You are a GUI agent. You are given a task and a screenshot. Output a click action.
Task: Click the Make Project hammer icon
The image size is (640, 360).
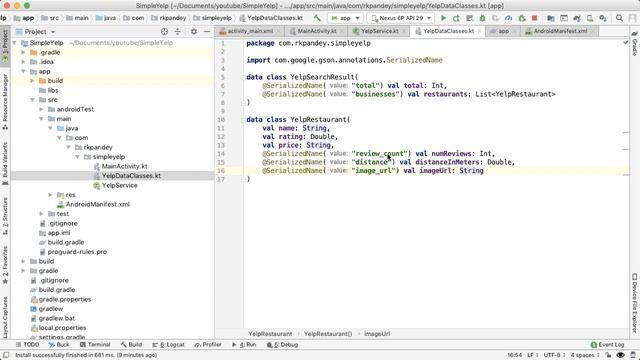click(x=317, y=18)
